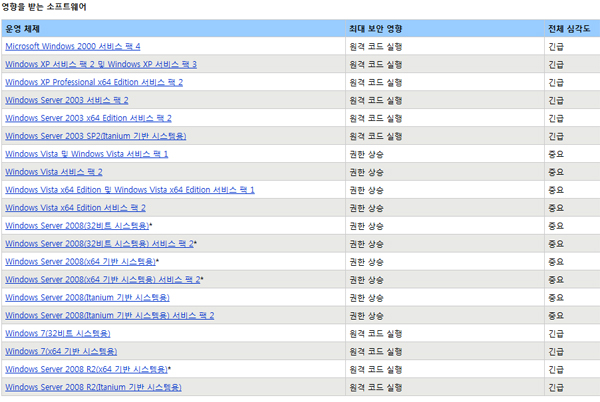This screenshot has width=600, height=402.
Task: Open Windows Vista 및 Windows Vista 서비스 팩 1 link
Action: click(87, 154)
